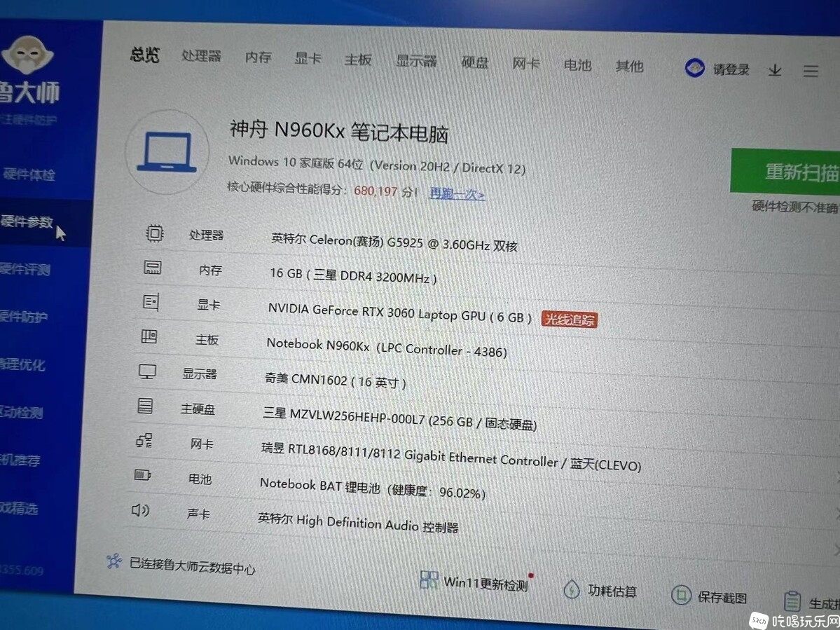
Task: Switch to the 内存 tab
Action: click(x=259, y=57)
